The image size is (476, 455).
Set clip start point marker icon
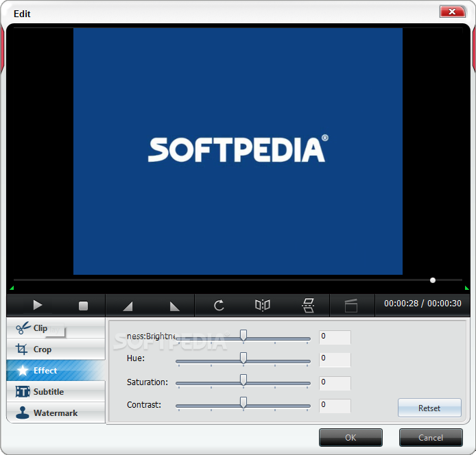[128, 306]
